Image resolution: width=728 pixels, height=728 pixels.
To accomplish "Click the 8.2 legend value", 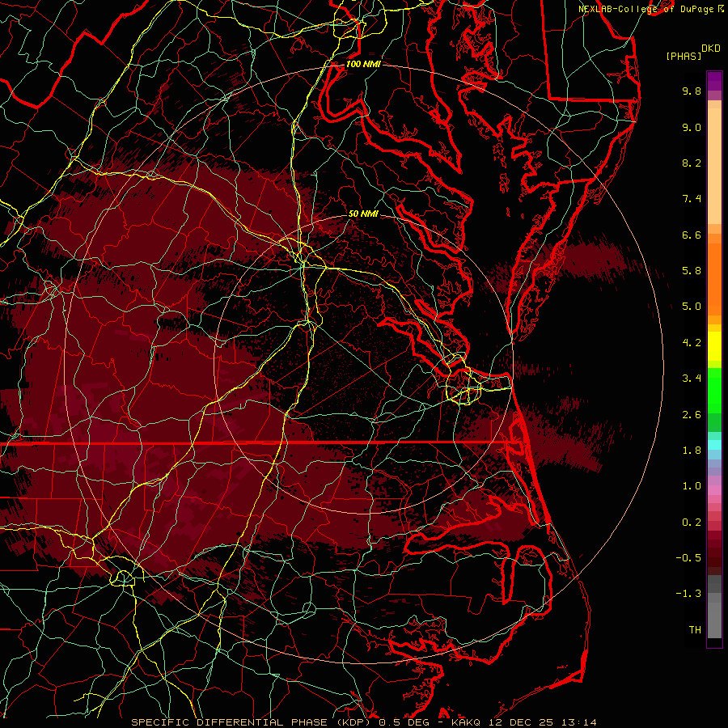I will pos(692,163).
